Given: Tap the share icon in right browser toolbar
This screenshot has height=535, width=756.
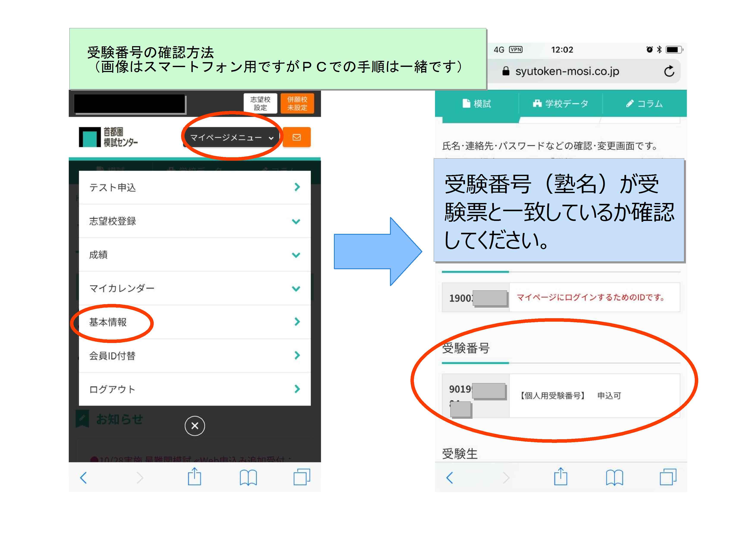Looking at the screenshot, I should coord(560,477).
